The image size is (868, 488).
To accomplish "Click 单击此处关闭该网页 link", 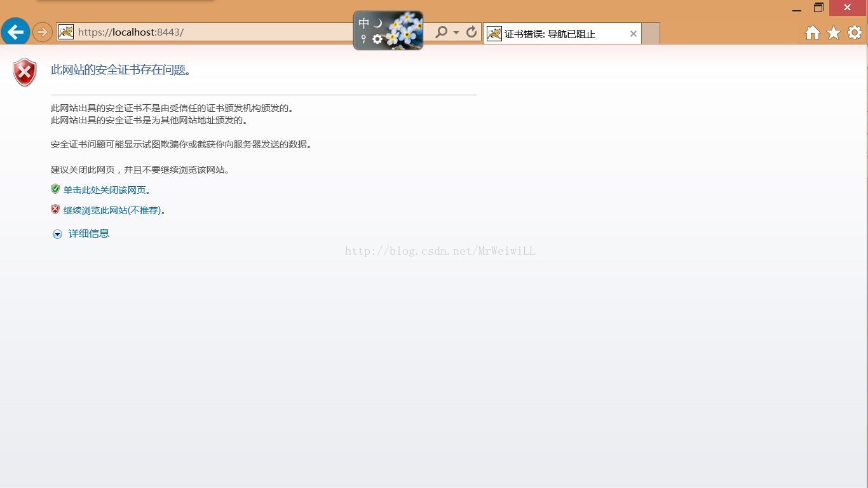I will 107,190.
